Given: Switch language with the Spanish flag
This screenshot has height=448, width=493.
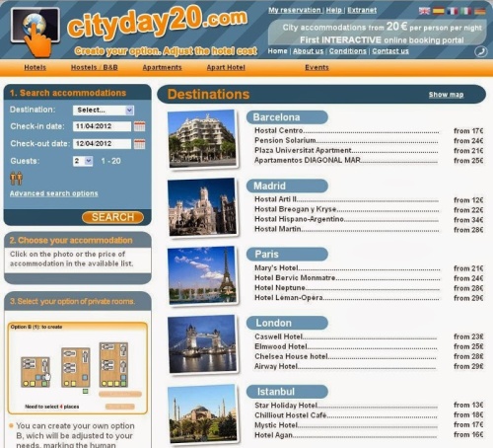Looking at the screenshot, I should [x=439, y=11].
